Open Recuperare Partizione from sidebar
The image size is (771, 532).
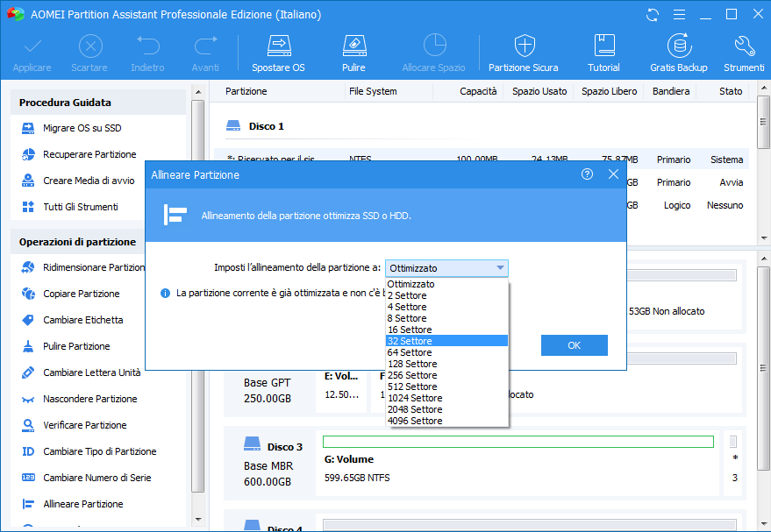[x=89, y=154]
